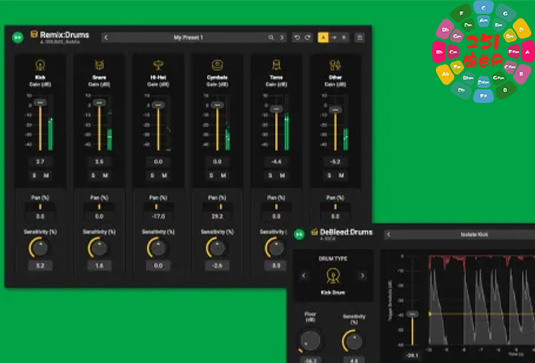Solo the Kick channel

34,175
